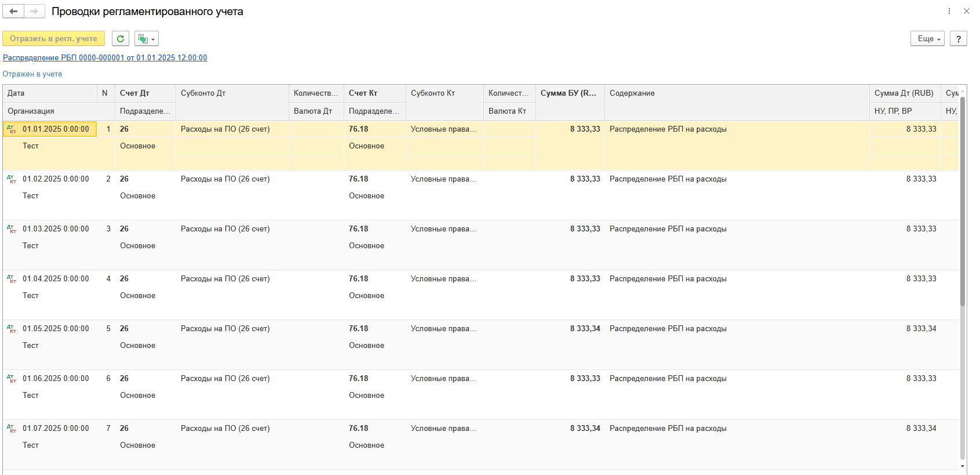Click the Дт/Кт icon of the 01.07.2025 row
The height and width of the screenshot is (475, 980).
click(12, 429)
